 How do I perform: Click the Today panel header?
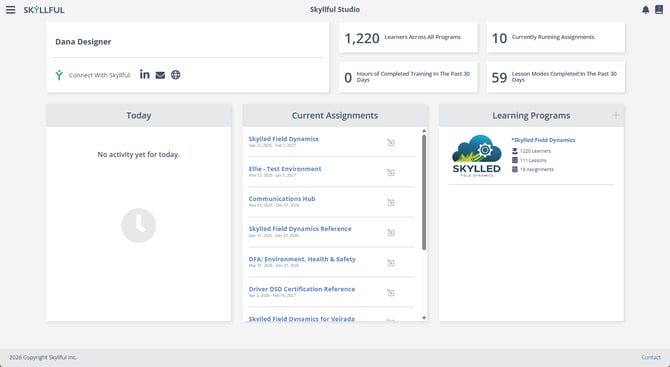pos(138,115)
